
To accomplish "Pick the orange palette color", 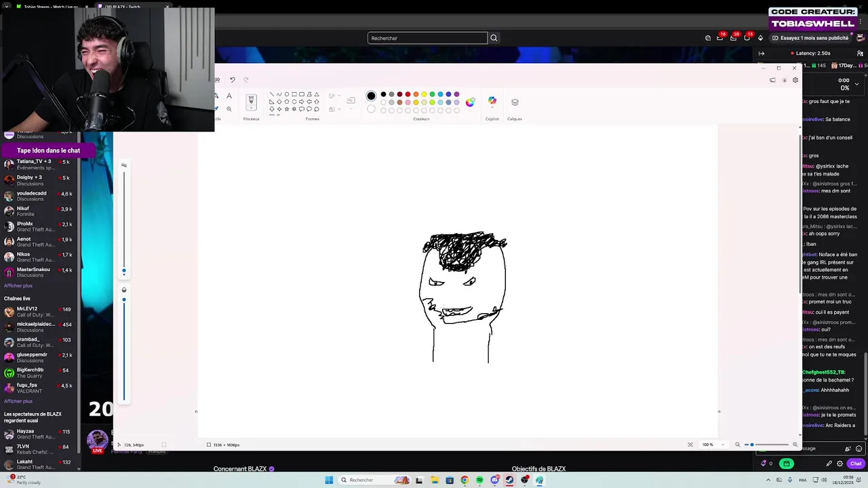I will [x=416, y=94].
